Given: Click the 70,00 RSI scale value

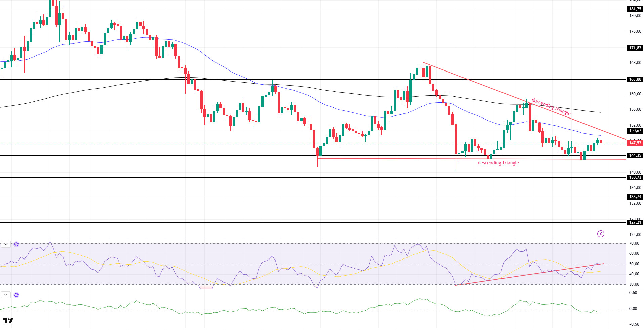Looking at the screenshot, I should 634,243.
